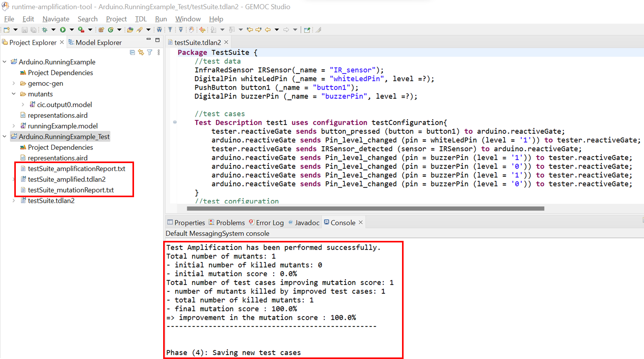Switch to the Properties tab
This screenshot has height=359, width=644.
pyautogui.click(x=186, y=223)
